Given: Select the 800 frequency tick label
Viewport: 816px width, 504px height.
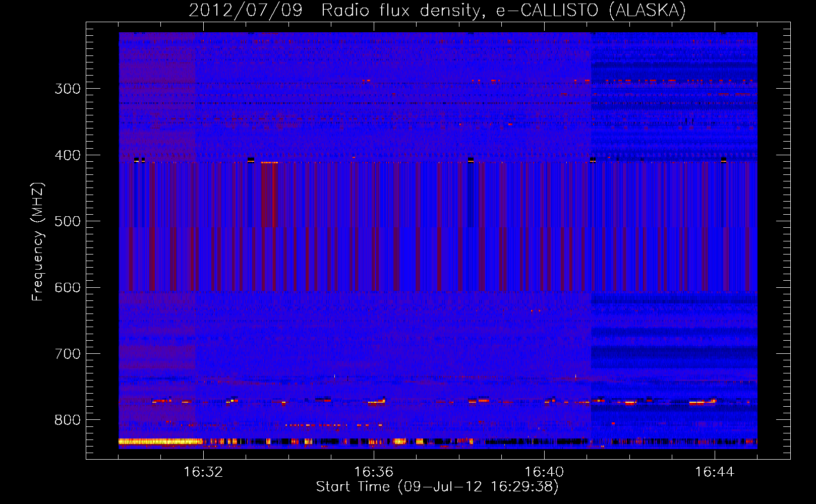Looking at the screenshot, I should tap(68, 420).
